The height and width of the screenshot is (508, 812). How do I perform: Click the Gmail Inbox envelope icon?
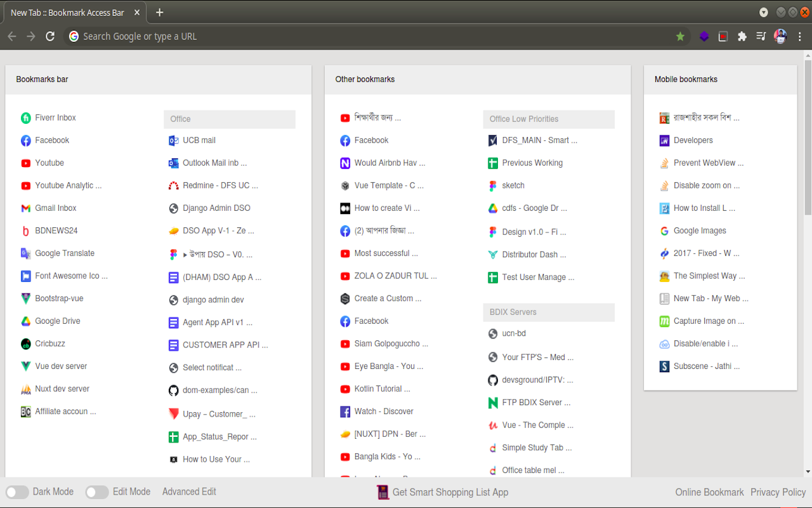tap(26, 208)
